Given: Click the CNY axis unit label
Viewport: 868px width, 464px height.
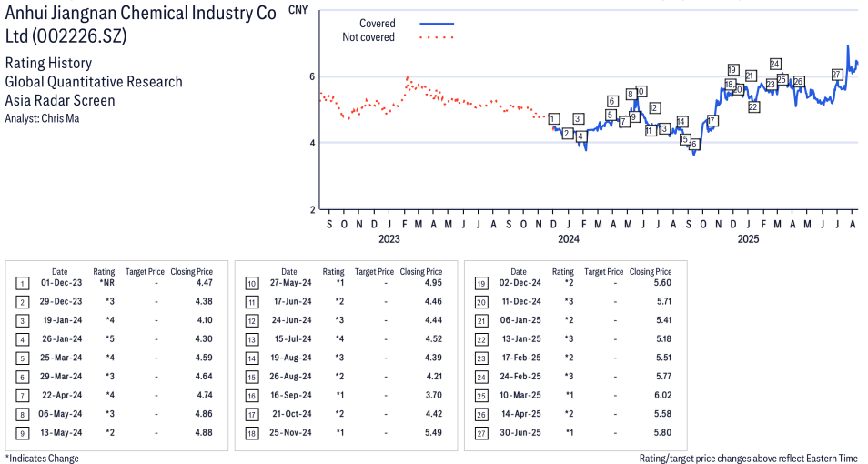Looking at the screenshot, I should click(298, 9).
